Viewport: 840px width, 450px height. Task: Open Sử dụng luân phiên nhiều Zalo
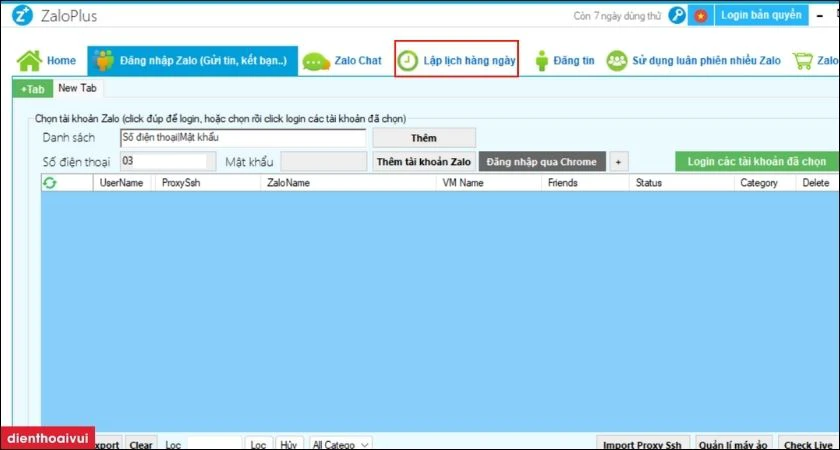point(694,61)
